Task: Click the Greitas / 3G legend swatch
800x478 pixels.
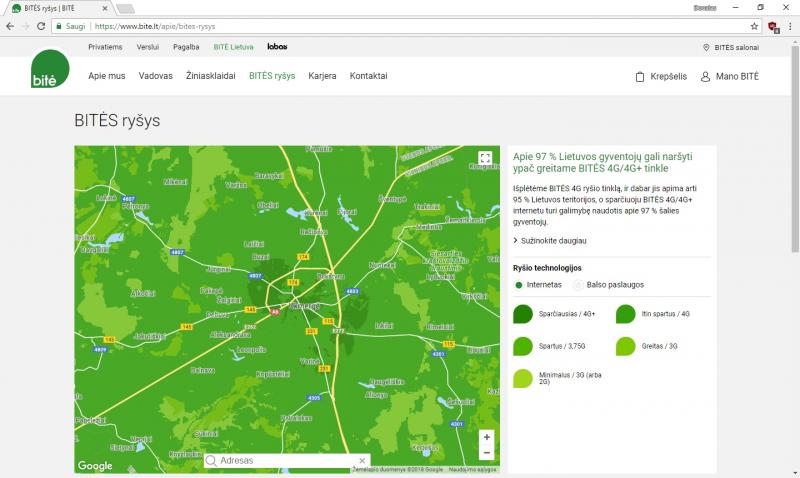Action: 626,346
